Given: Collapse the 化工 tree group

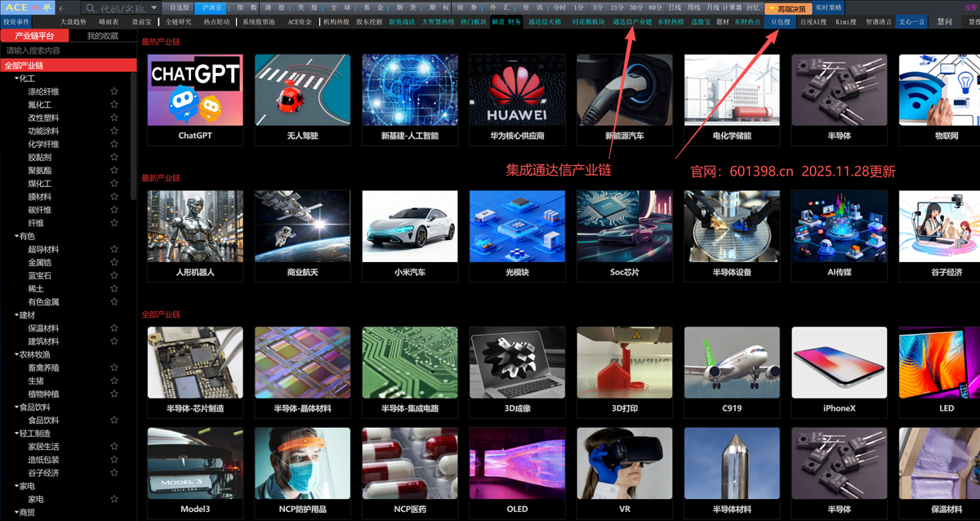Looking at the screenshot, I should 18,78.
